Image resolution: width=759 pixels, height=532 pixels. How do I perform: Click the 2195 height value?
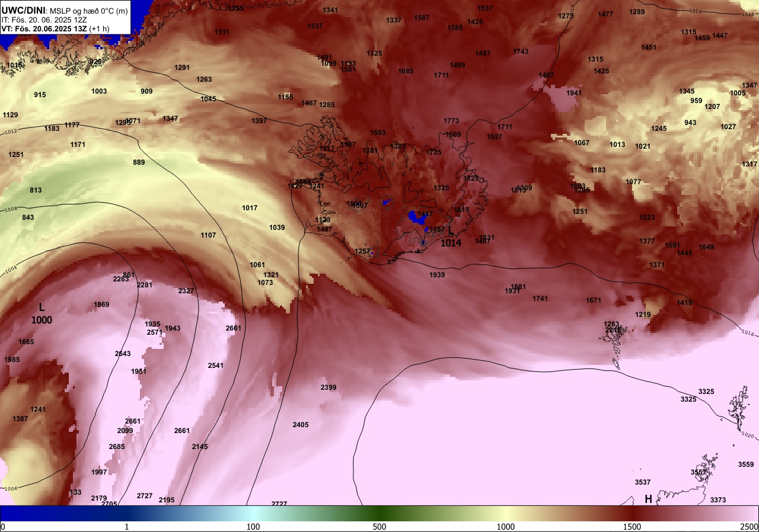tap(167, 500)
